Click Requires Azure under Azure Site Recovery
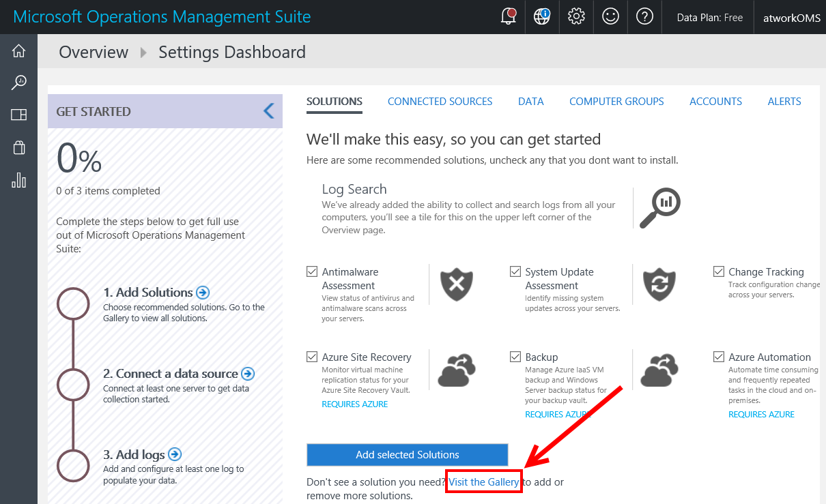Screen dimensions: 826x504 355,404
